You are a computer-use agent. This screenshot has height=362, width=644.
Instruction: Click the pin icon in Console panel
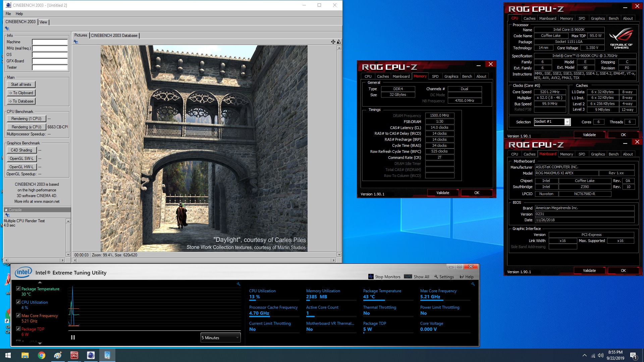pyautogui.click(x=7, y=215)
